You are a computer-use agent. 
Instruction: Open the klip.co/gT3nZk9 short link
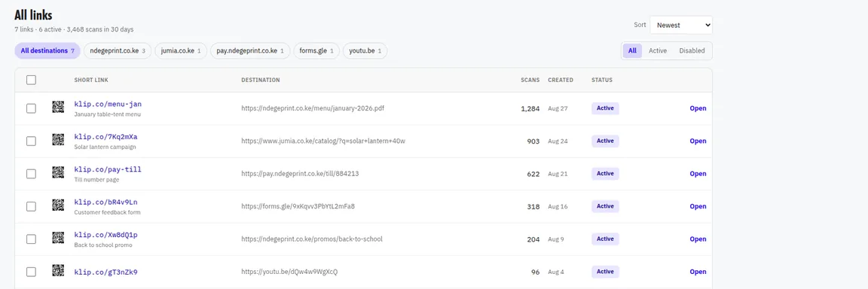tap(105, 272)
